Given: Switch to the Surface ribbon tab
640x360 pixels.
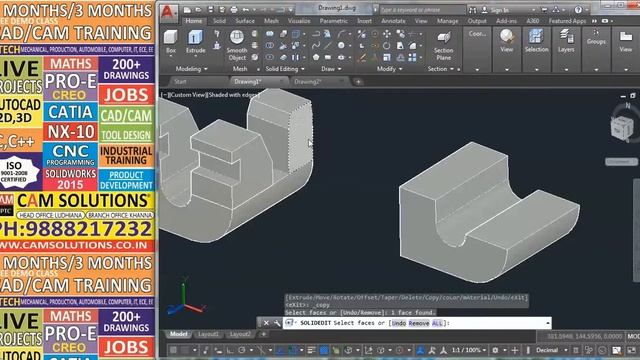Looking at the screenshot, I should [x=245, y=21].
